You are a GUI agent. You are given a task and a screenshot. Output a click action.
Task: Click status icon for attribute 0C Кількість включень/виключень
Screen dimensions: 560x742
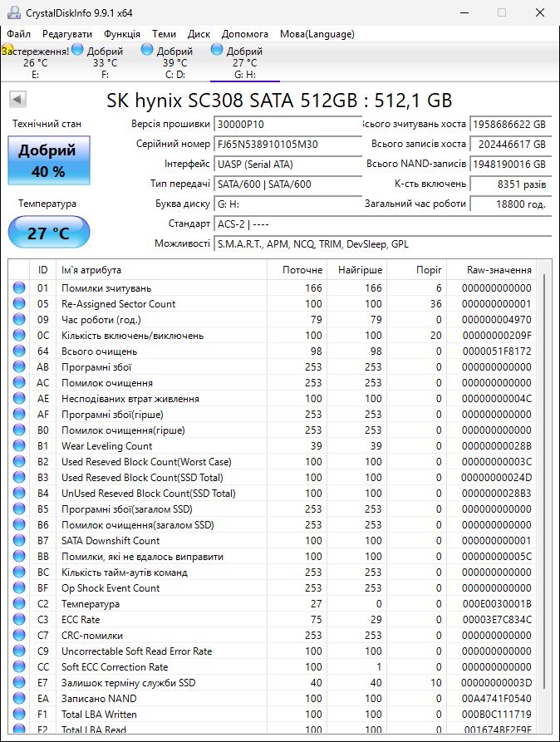(x=19, y=335)
